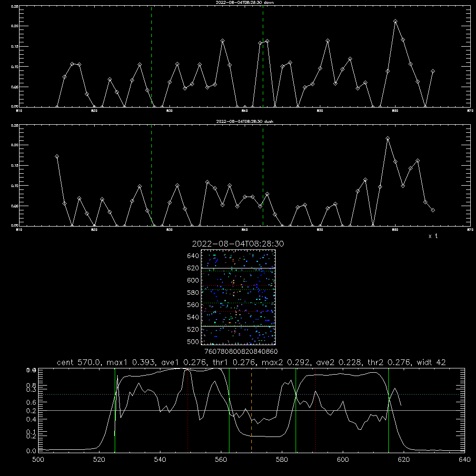476x476 pixels.
Task: Click the 'max1 0.393' value in stats line
Action: point(131,362)
